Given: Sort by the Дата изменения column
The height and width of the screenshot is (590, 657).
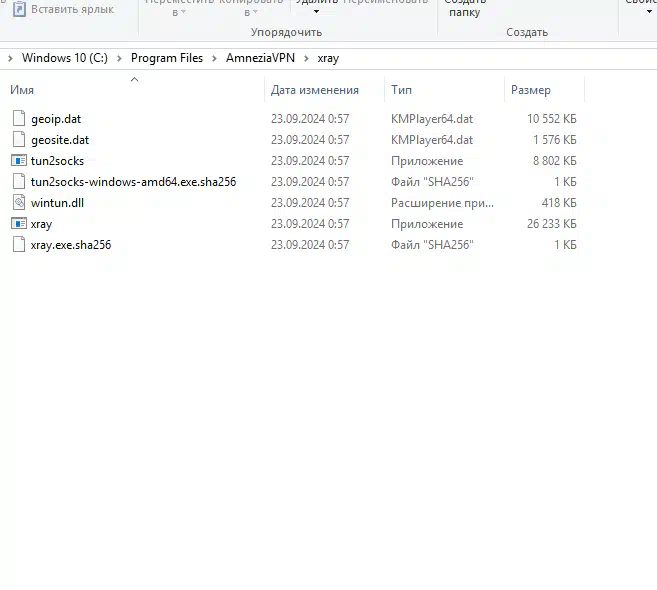Looking at the screenshot, I should click(315, 90).
